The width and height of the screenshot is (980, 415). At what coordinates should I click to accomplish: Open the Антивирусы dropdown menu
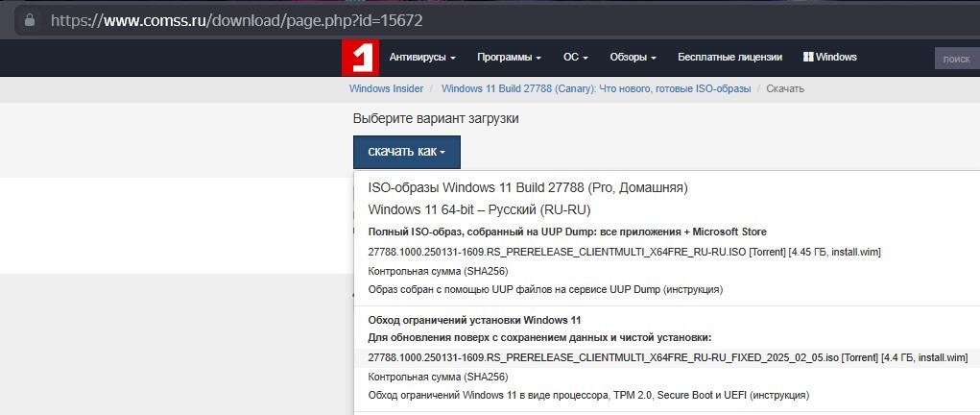(x=422, y=57)
